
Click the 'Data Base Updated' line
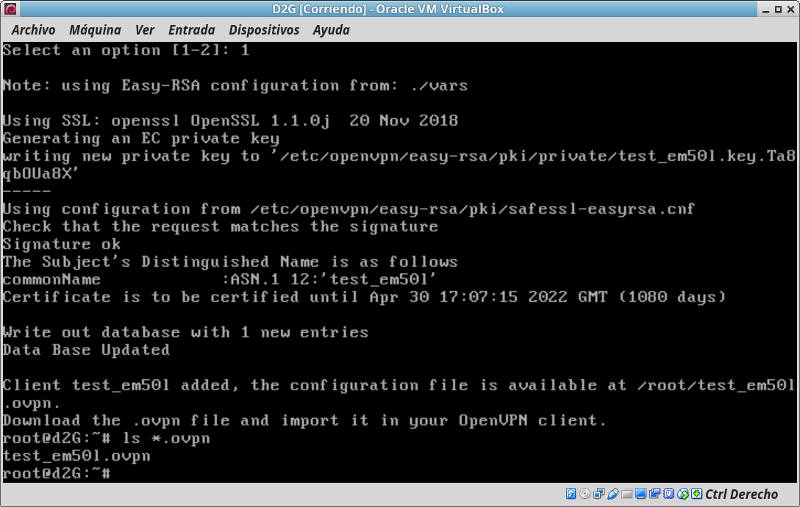tap(86, 350)
